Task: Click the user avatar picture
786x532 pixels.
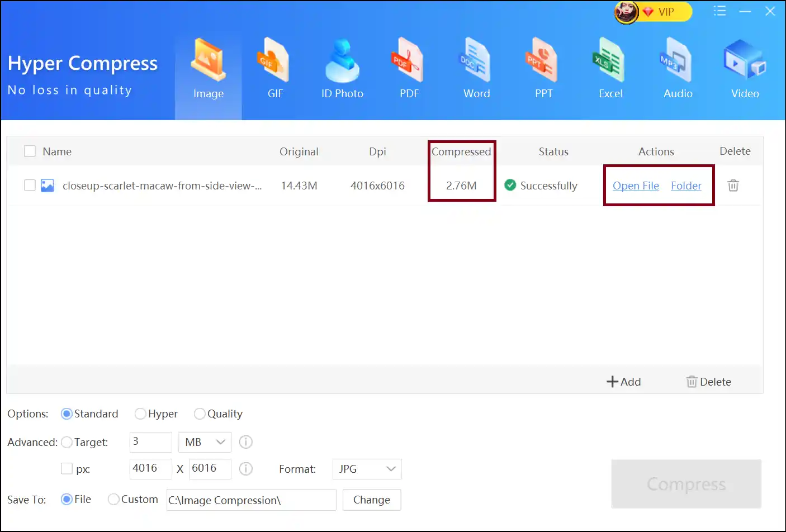Action: pos(626,12)
